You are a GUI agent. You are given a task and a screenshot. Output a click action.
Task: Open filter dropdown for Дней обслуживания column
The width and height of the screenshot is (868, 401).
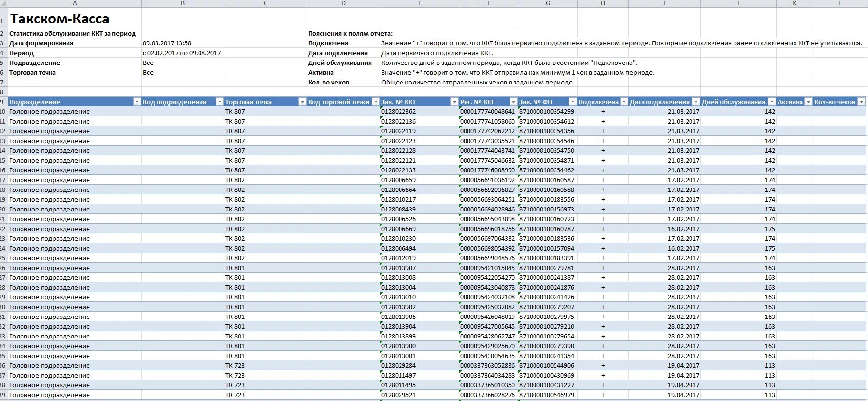[772, 102]
